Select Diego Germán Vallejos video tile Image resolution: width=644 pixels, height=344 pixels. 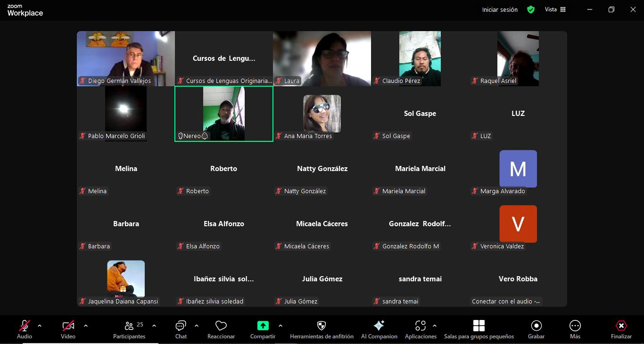click(x=126, y=58)
